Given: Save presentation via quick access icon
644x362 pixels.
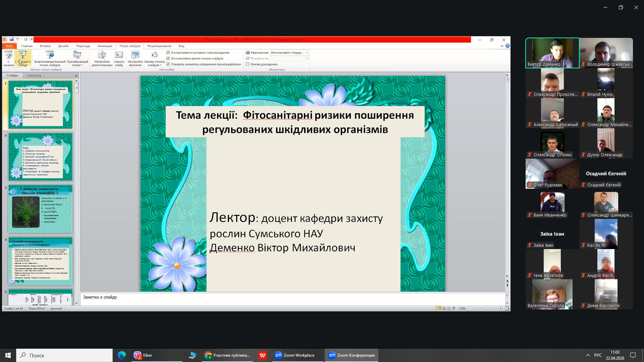Looking at the screenshot, I should point(11,40).
